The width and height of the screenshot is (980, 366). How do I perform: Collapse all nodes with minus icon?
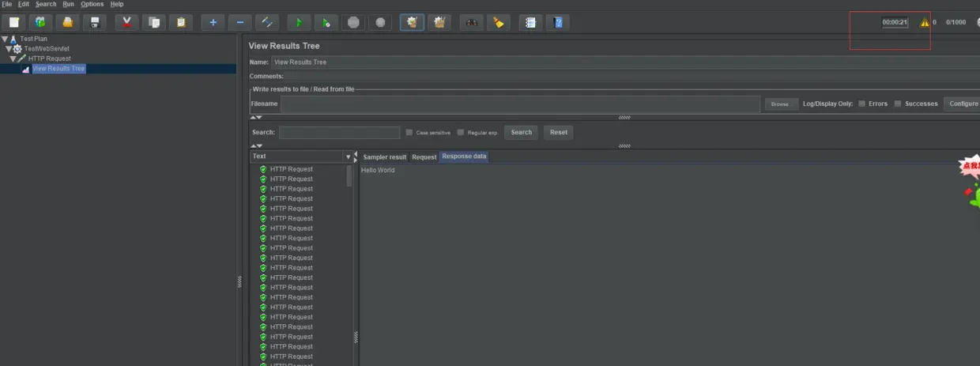240,22
